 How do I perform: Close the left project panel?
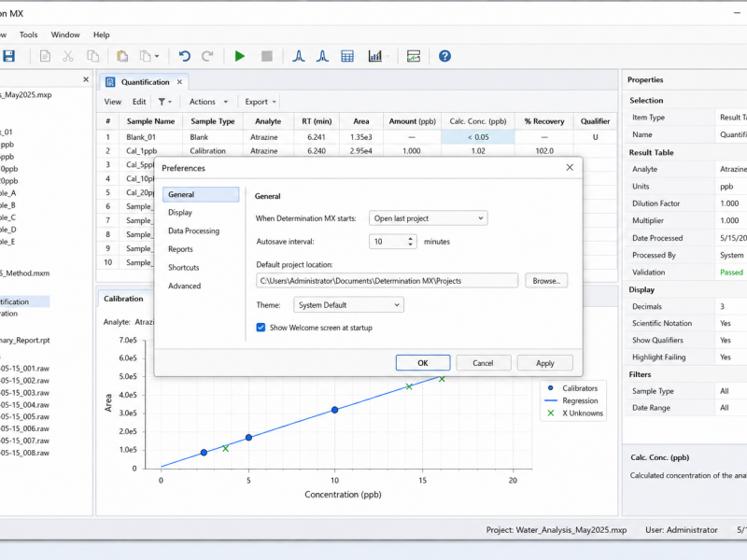[86, 79]
